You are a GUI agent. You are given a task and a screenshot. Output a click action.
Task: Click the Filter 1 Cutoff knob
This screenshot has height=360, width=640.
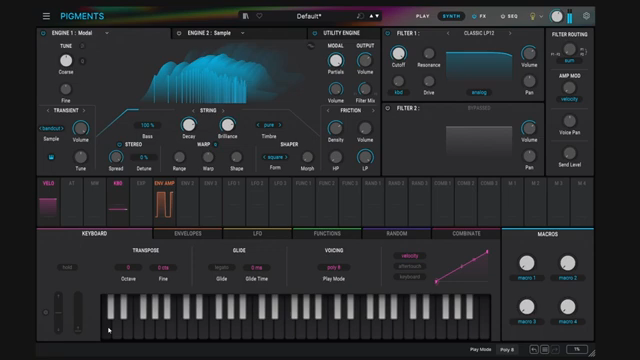coord(398,53)
